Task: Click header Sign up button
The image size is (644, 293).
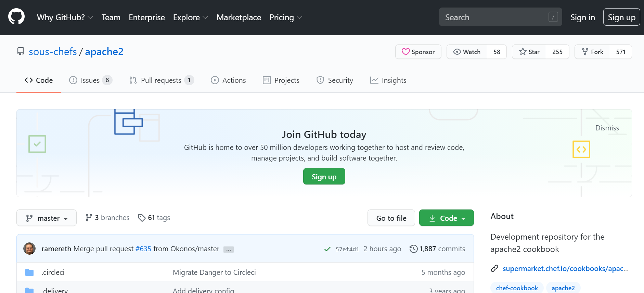Action: coord(621,17)
